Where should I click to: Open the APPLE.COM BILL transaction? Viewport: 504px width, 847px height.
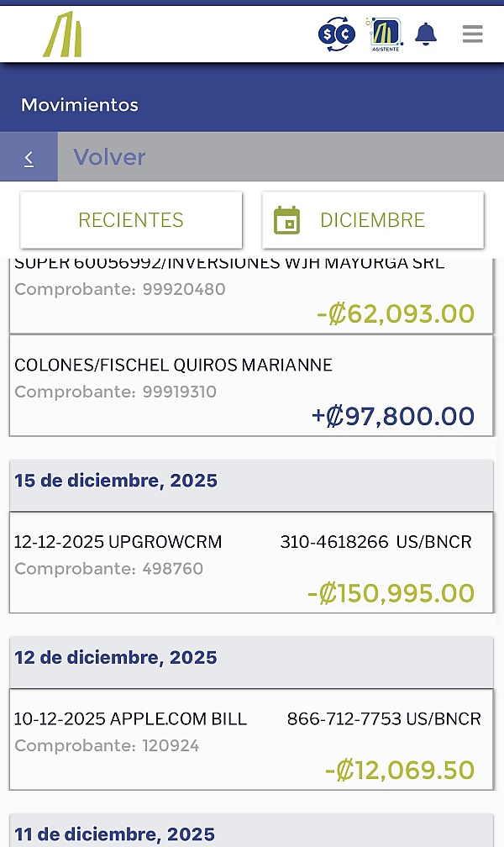tap(251, 739)
